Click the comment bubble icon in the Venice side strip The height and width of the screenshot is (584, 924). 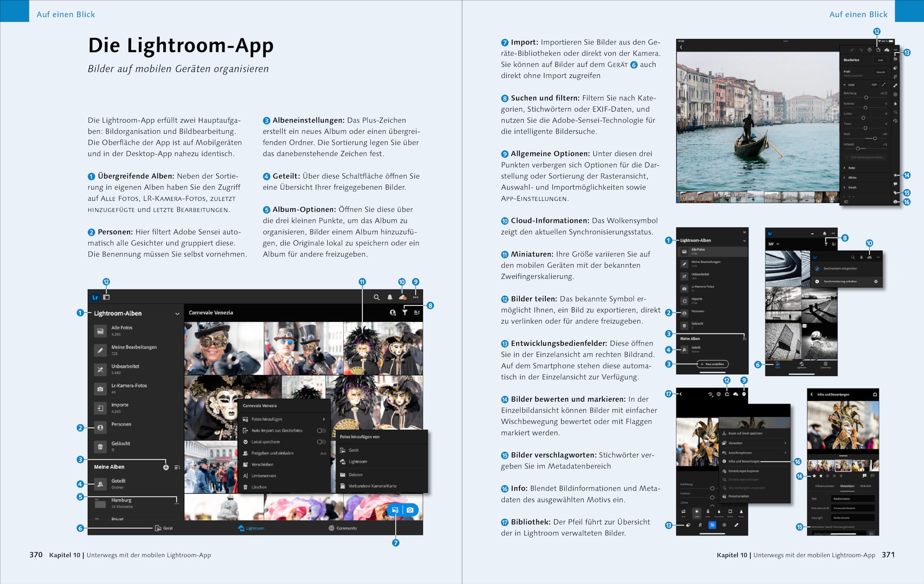coord(895,184)
